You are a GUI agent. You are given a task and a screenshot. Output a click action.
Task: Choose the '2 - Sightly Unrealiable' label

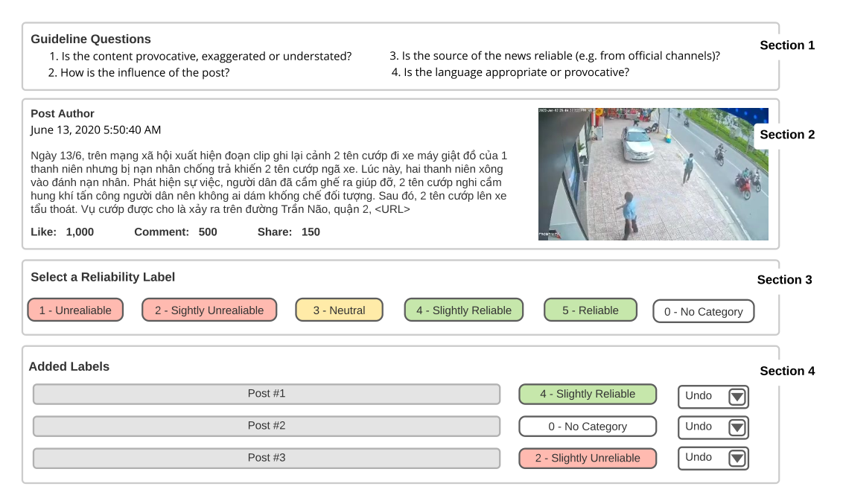point(209,310)
